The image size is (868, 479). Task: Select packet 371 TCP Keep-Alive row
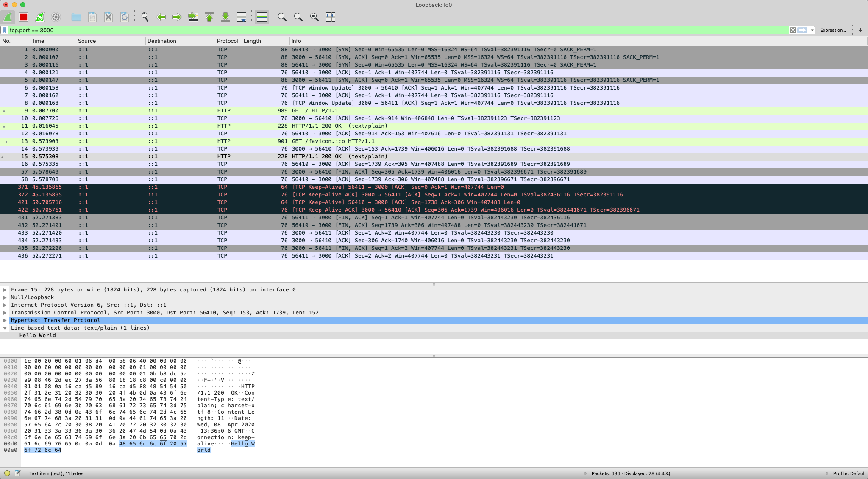coord(434,187)
